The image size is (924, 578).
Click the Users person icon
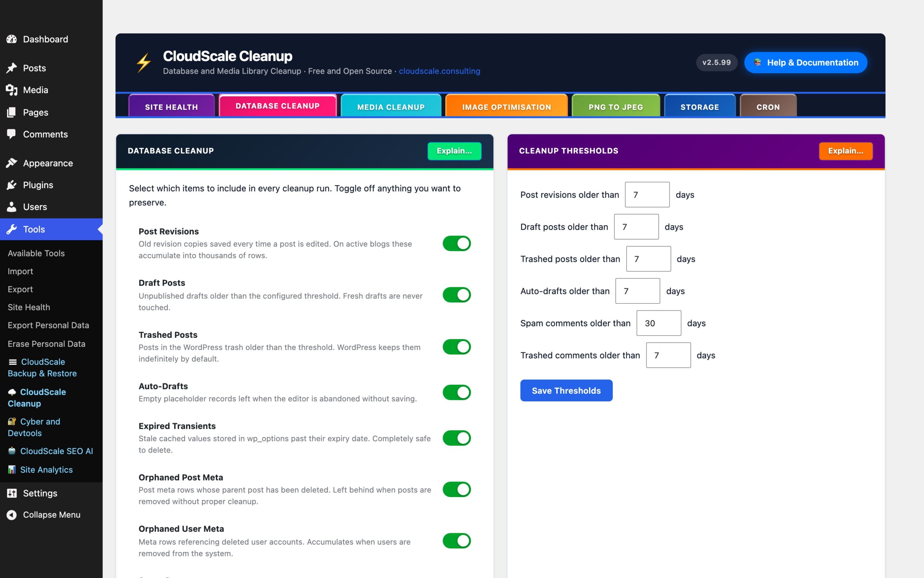[x=12, y=207]
